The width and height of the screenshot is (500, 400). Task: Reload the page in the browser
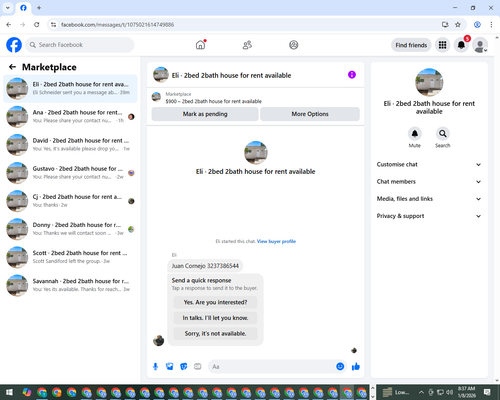click(37, 25)
